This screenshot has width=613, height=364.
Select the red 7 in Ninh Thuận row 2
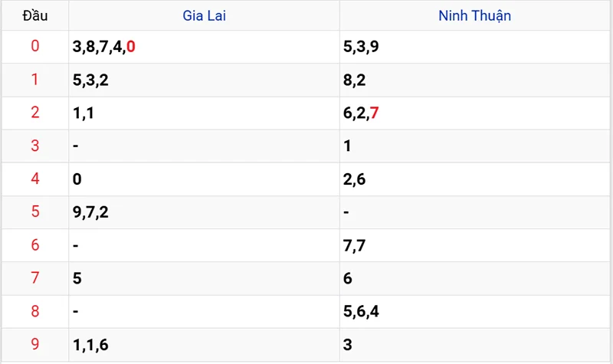pos(374,113)
